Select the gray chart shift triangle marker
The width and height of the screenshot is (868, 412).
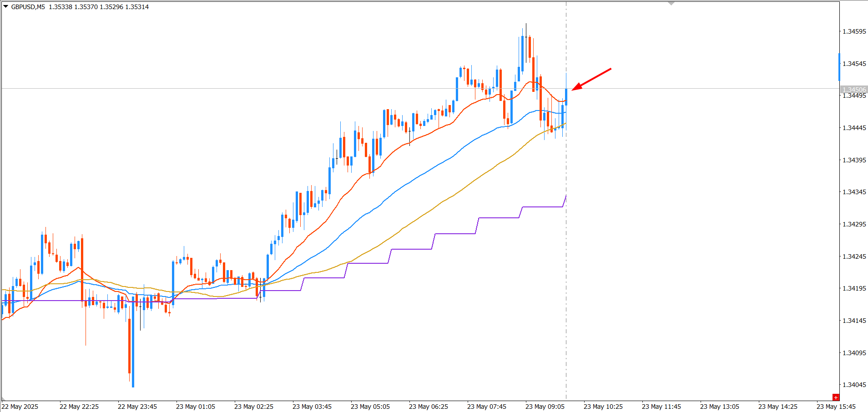[671, 4]
